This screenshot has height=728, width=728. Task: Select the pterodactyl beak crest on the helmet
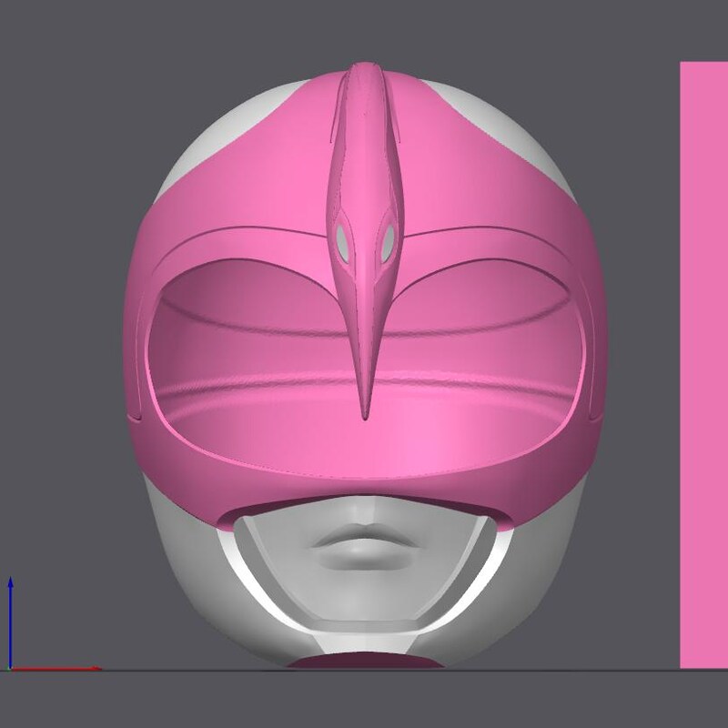point(365,240)
